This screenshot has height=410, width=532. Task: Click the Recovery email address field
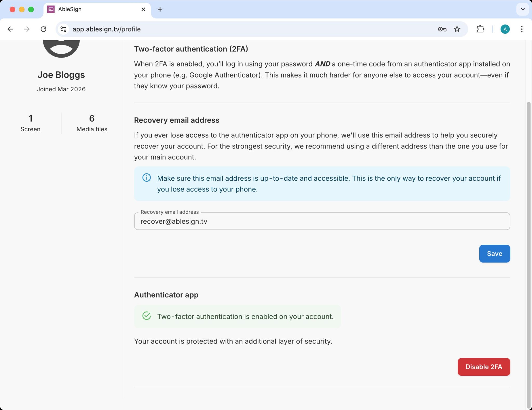pyautogui.click(x=322, y=221)
